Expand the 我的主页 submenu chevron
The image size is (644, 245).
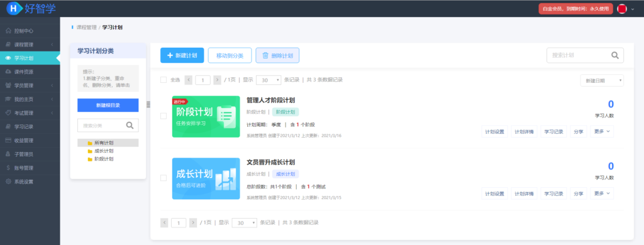[52, 99]
